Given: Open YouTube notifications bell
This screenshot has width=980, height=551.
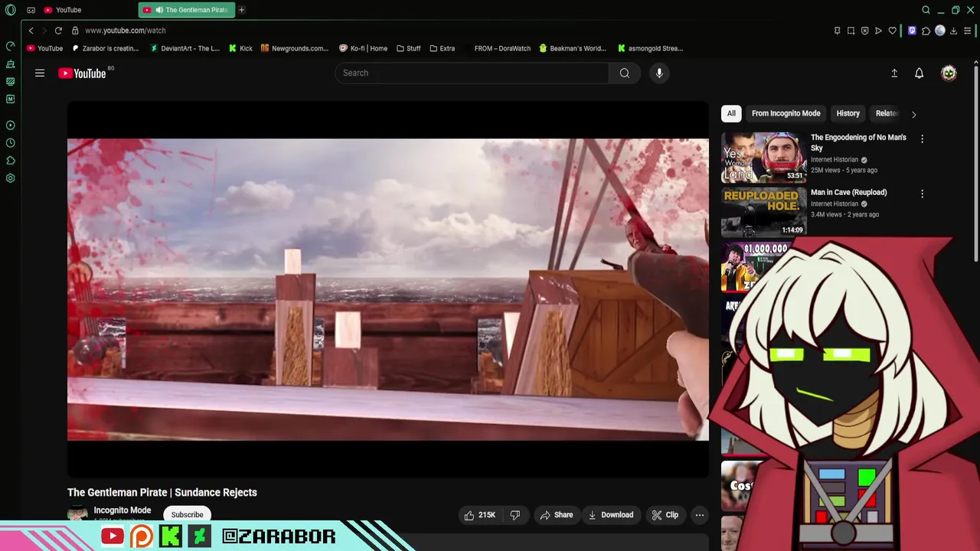Looking at the screenshot, I should (920, 73).
